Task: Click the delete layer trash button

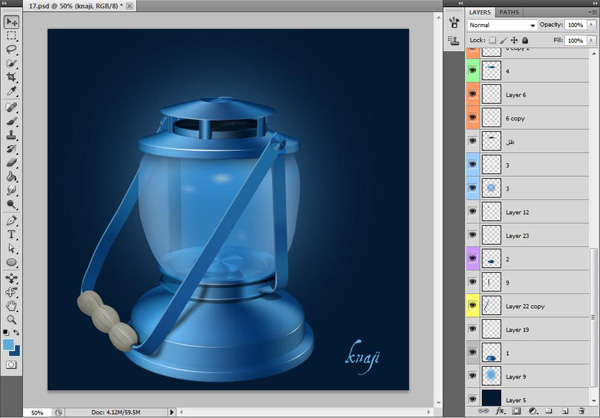Action: point(581,411)
